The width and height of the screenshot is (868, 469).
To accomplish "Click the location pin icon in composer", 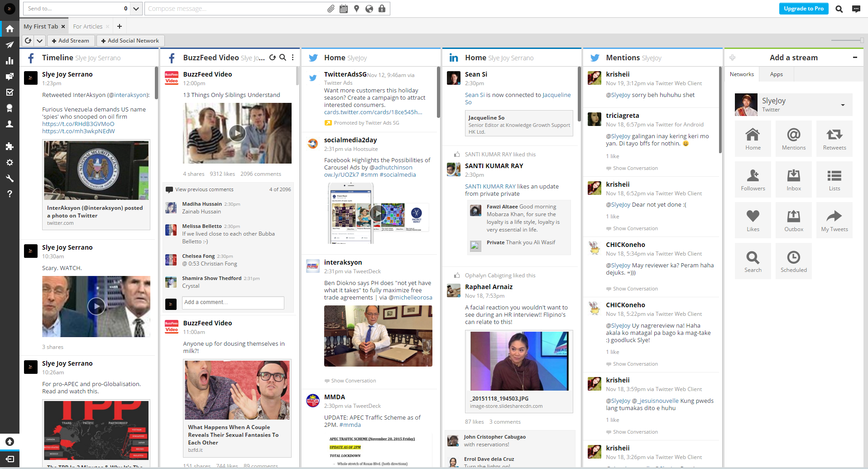I will 356,9.
